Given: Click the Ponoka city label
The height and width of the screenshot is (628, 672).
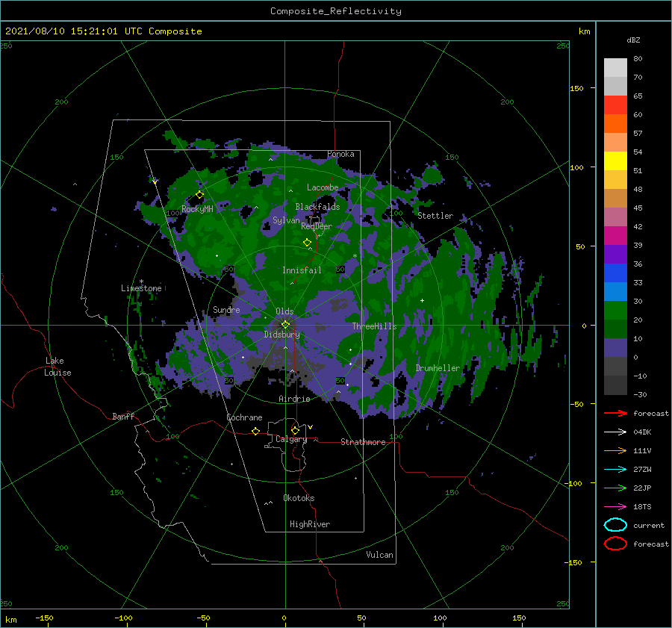Looking at the screenshot, I should [x=340, y=154].
